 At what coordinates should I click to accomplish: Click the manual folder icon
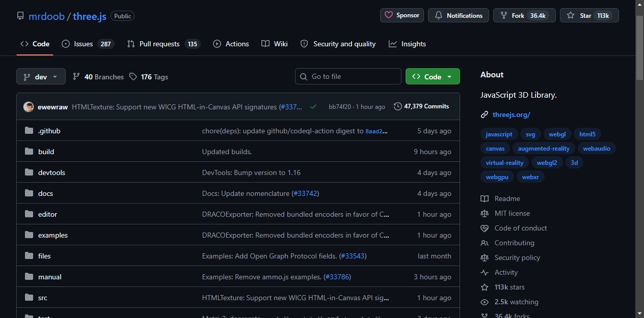tap(29, 277)
